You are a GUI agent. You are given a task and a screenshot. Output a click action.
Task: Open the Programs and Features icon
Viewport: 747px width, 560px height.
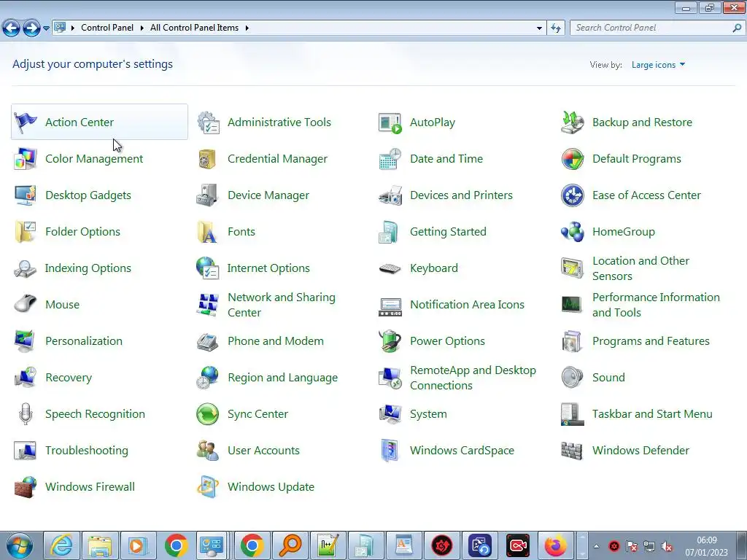click(x=572, y=341)
